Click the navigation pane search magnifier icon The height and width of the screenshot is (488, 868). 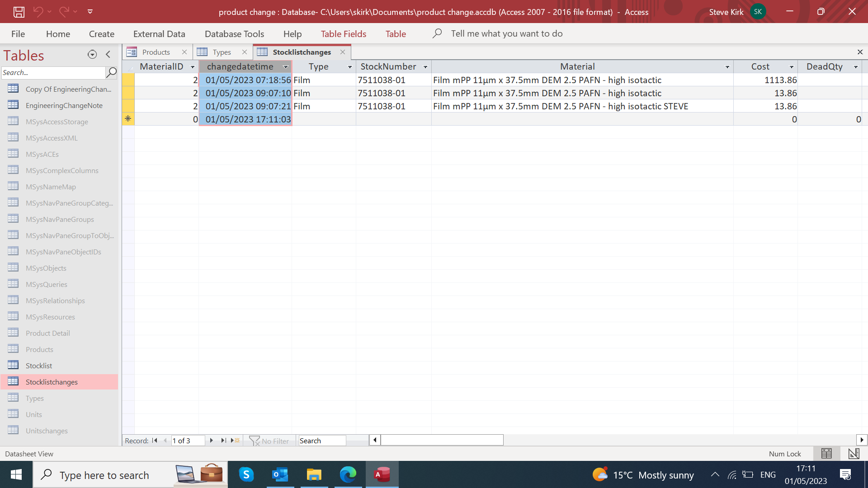coord(111,72)
